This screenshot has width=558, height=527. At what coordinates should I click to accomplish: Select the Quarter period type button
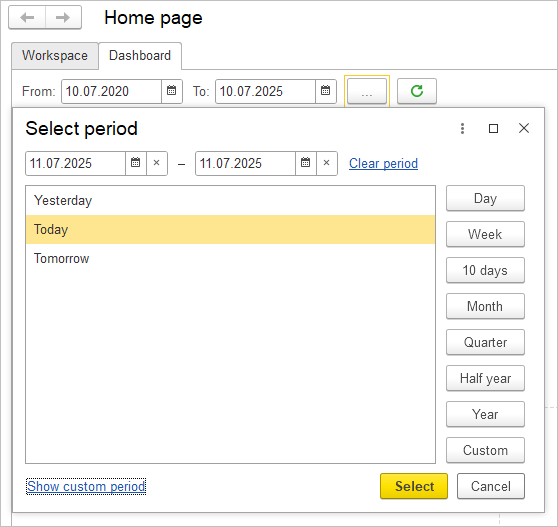(x=485, y=342)
